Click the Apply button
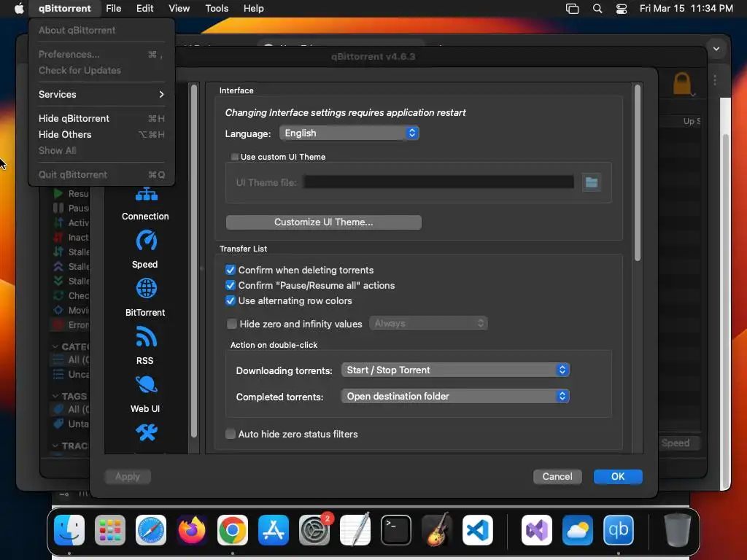Image resolution: width=747 pixels, height=560 pixels. click(x=128, y=476)
